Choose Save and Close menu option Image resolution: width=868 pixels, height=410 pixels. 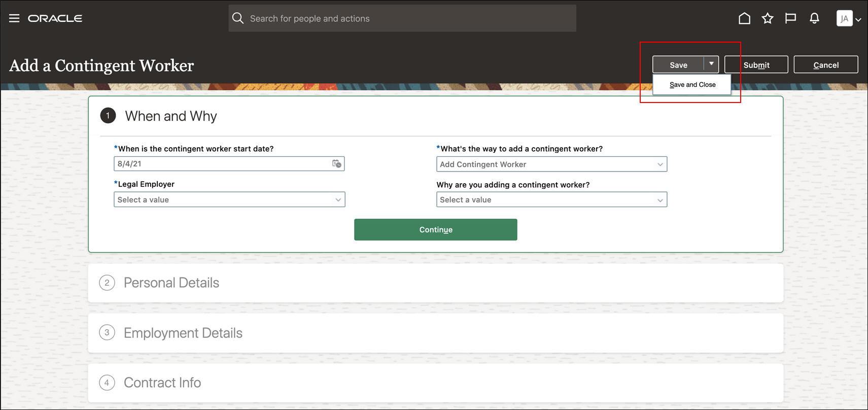[692, 85]
